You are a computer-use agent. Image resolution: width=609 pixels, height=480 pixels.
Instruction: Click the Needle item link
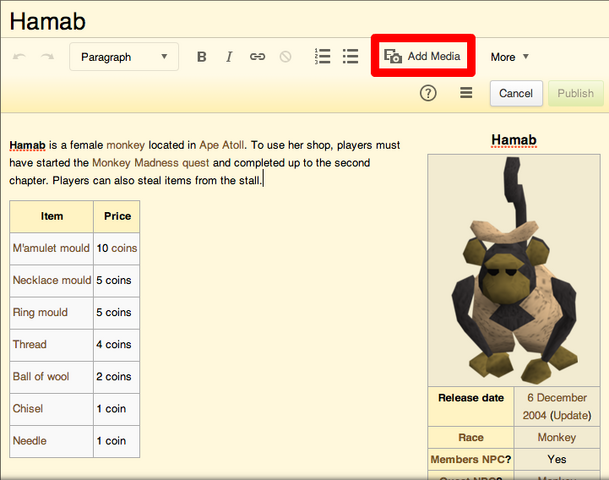pos(30,441)
